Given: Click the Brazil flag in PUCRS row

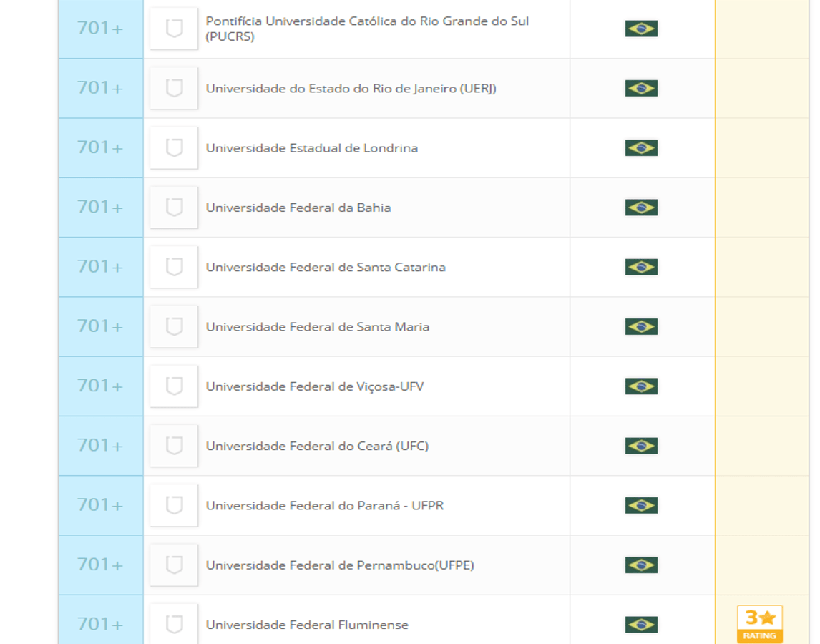Looking at the screenshot, I should click(x=641, y=28).
